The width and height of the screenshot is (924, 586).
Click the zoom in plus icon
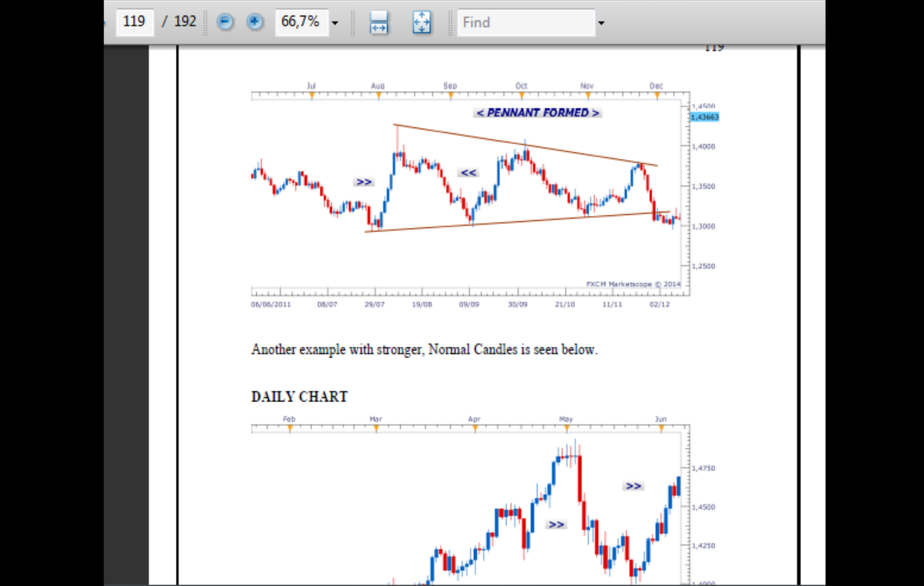pos(254,22)
